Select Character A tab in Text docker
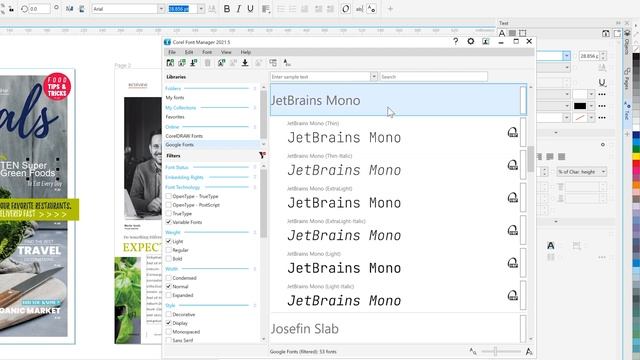Image resolution: width=640 pixels, height=360 pixels. tap(502, 33)
